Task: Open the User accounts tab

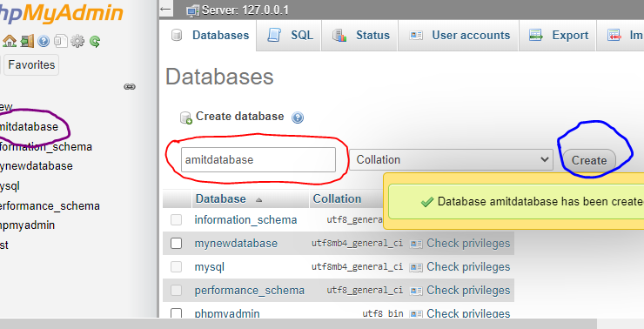Action: coord(460,36)
